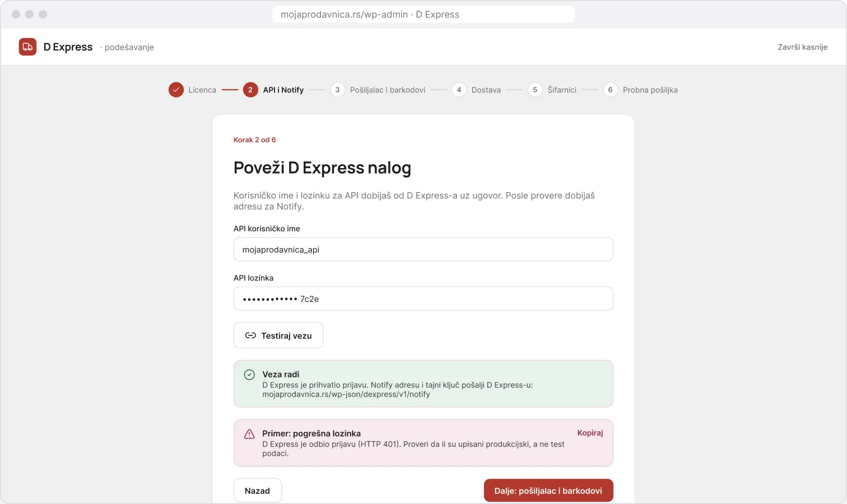Screen dimensions: 847x504
Task: Click the step 2 circle for API i Notify
Action: (250, 90)
